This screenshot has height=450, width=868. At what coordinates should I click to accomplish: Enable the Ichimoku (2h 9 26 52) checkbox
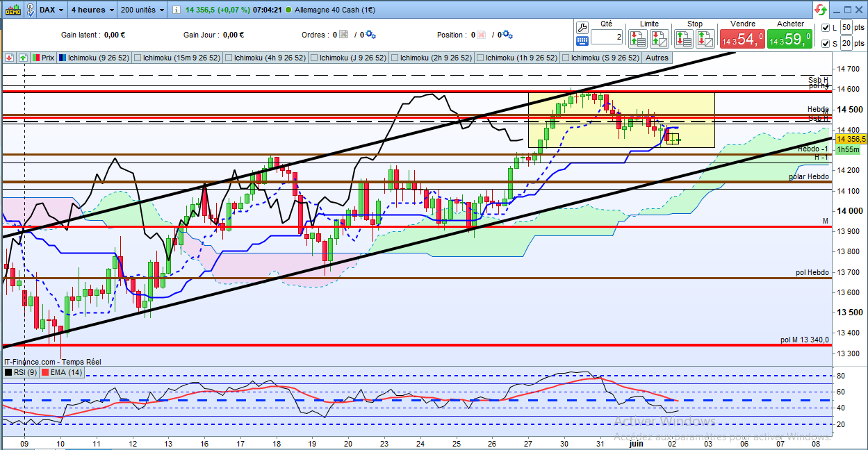(x=394, y=58)
